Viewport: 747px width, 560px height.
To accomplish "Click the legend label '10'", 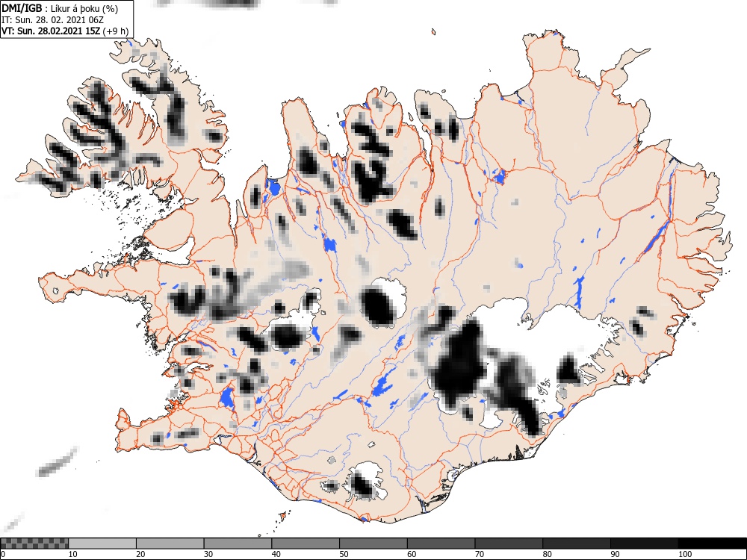I will pos(73,554).
